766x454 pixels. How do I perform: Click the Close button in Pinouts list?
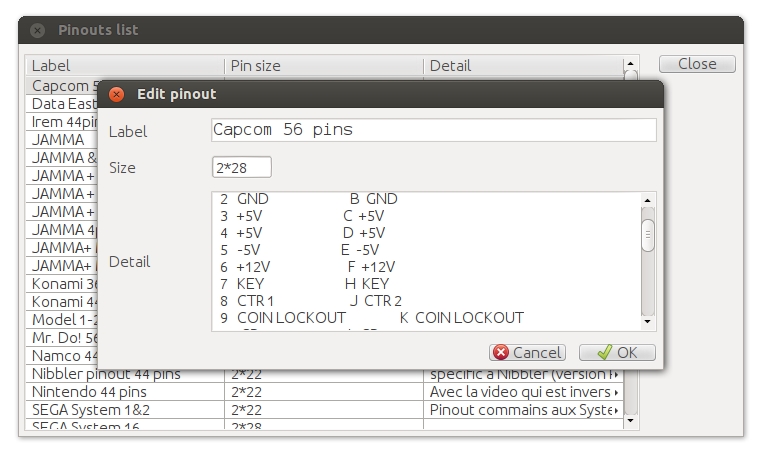pos(697,64)
